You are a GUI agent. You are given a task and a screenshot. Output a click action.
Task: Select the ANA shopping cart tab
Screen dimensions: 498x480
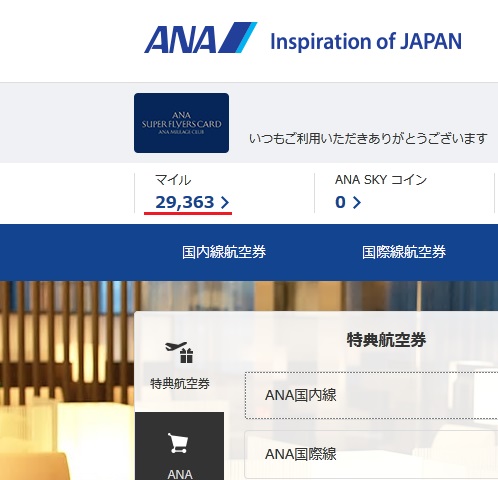(x=180, y=446)
